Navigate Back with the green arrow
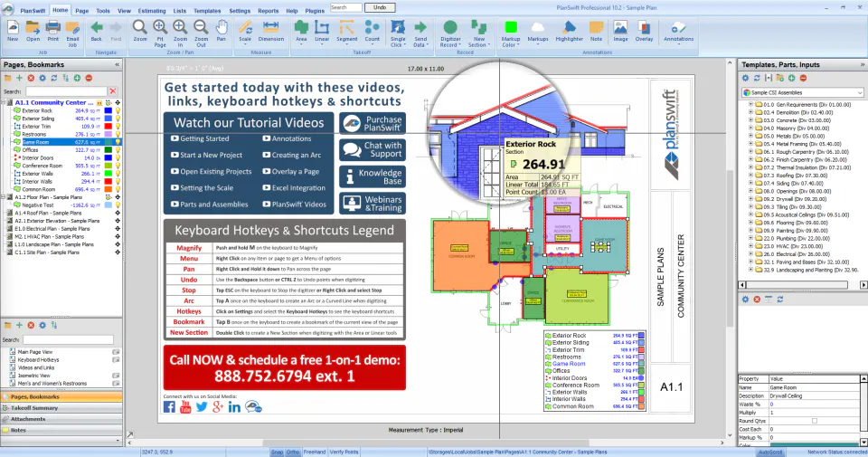868x457 pixels. pos(97,31)
